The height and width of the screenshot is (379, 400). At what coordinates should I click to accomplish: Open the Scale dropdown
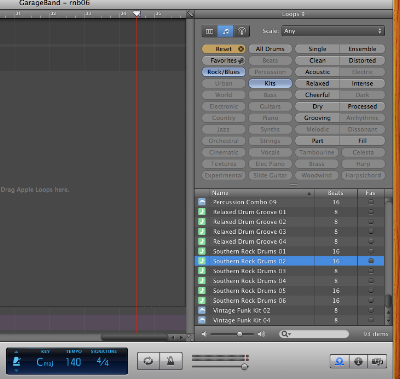(333, 31)
